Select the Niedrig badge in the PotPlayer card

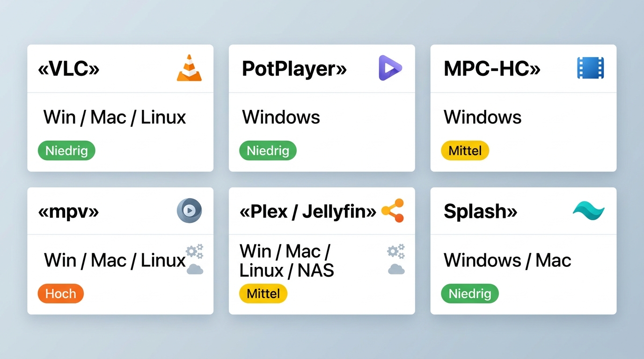tap(268, 151)
